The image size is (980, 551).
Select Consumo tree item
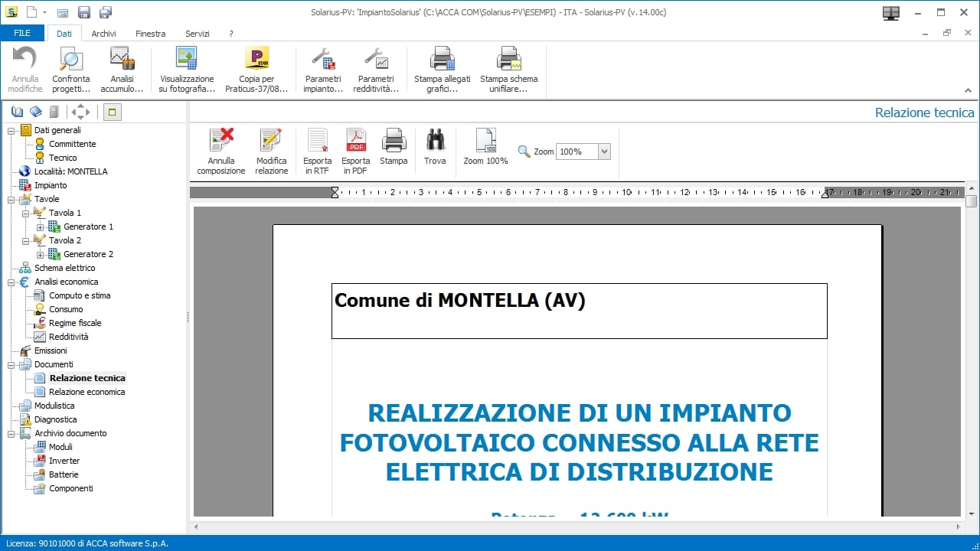(66, 309)
